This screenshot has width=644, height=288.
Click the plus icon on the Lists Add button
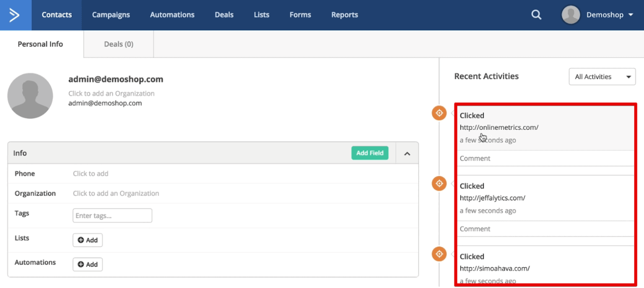[81, 240]
